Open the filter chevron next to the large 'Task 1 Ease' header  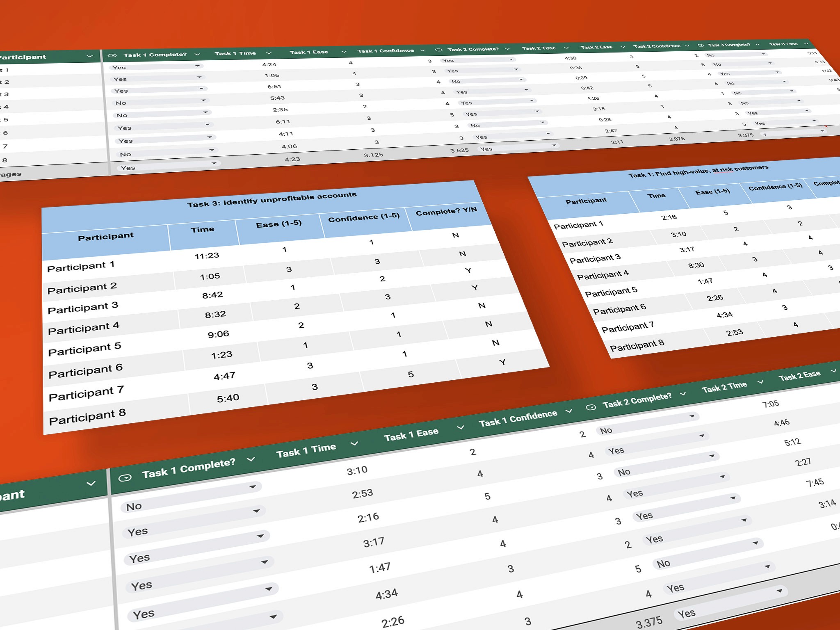click(461, 427)
